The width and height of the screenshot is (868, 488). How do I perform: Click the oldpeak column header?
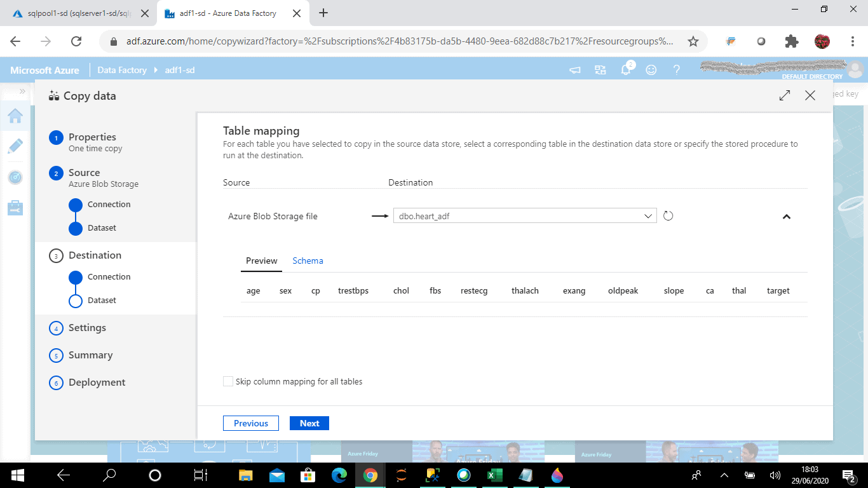pyautogui.click(x=623, y=291)
